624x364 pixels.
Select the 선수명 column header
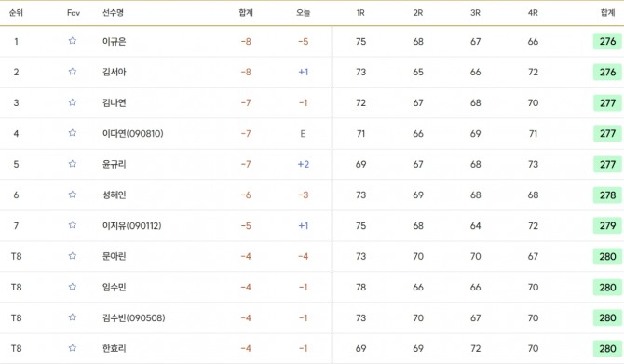pyautogui.click(x=113, y=13)
